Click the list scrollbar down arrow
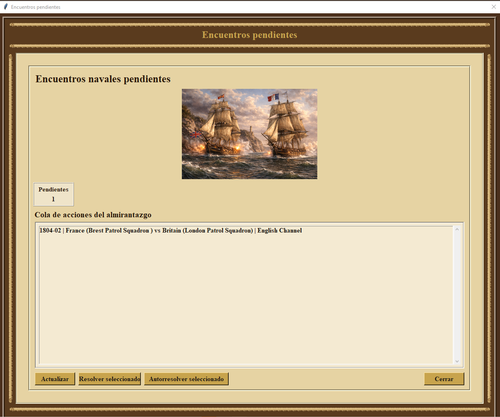 (457, 361)
